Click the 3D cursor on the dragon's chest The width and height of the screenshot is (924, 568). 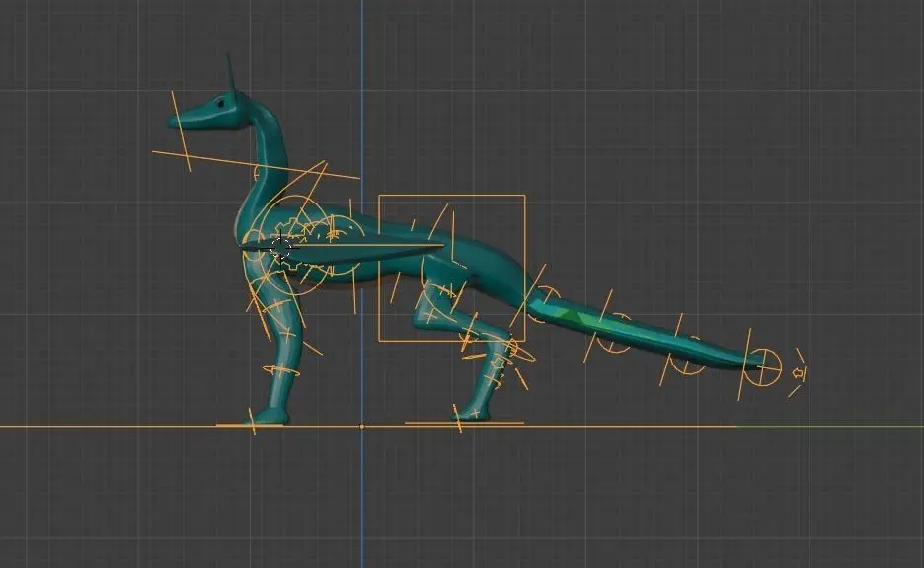tap(280, 248)
